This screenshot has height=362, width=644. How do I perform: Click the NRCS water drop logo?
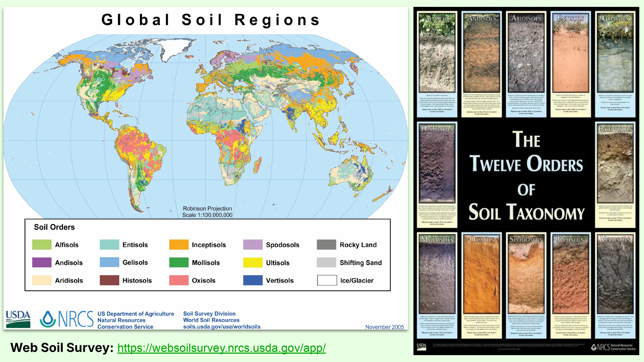(x=48, y=319)
